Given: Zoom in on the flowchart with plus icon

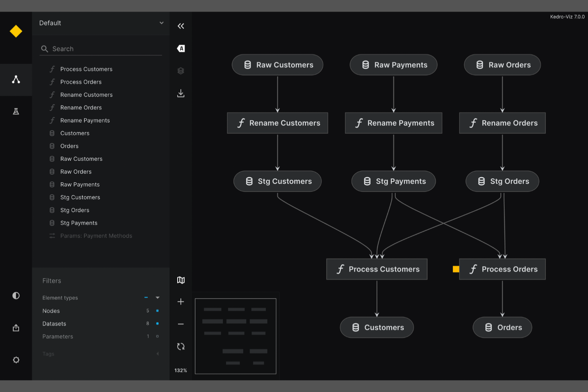Looking at the screenshot, I should point(181,301).
